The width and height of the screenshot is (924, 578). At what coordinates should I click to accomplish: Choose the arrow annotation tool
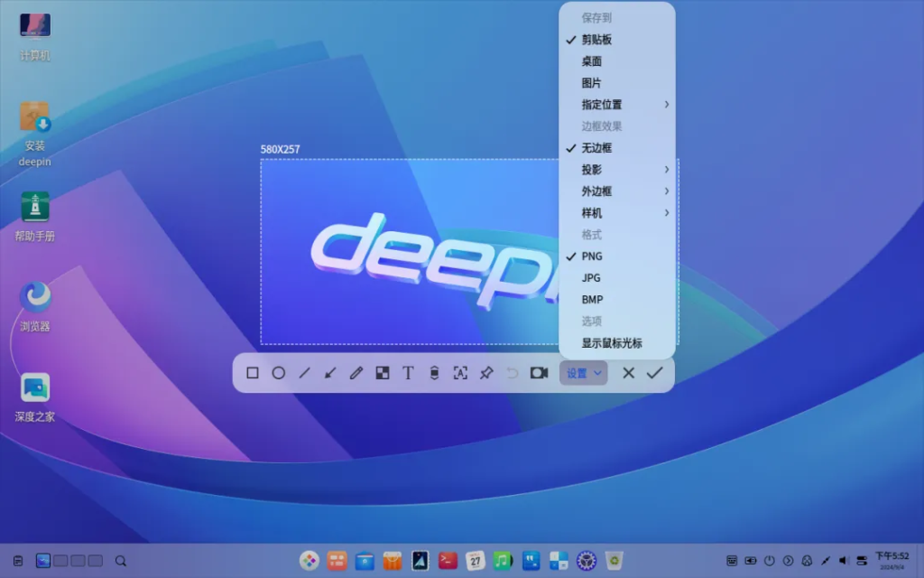click(329, 373)
